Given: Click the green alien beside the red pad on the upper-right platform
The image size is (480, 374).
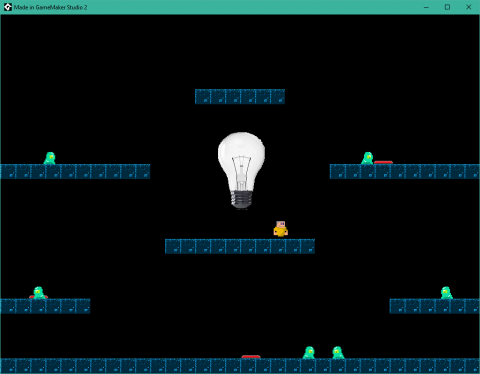Looking at the screenshot, I should pos(367,158).
